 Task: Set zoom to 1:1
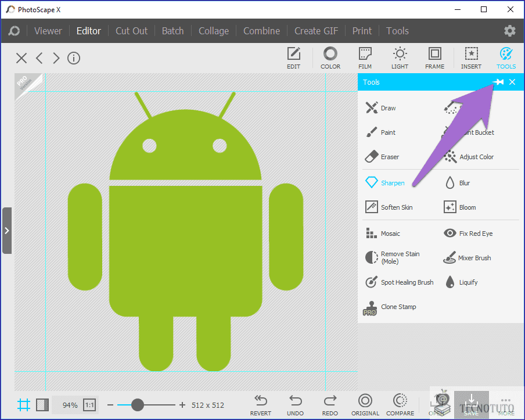point(89,405)
